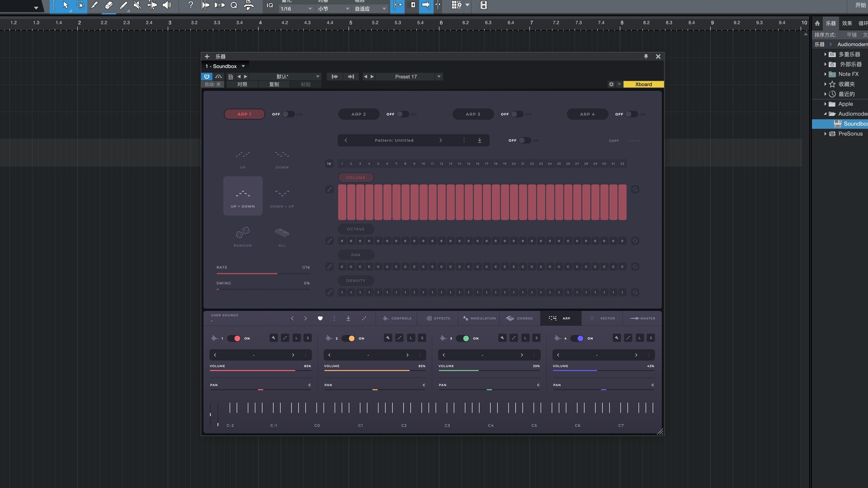Open the Preset 17 dropdown
Screen dimensions: 868x488
[x=439, y=77]
